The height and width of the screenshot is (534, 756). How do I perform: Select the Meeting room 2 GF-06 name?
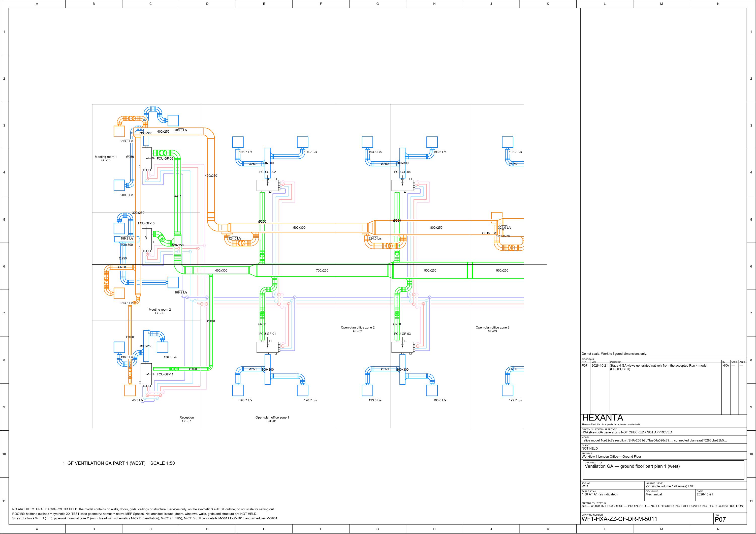tap(160, 311)
